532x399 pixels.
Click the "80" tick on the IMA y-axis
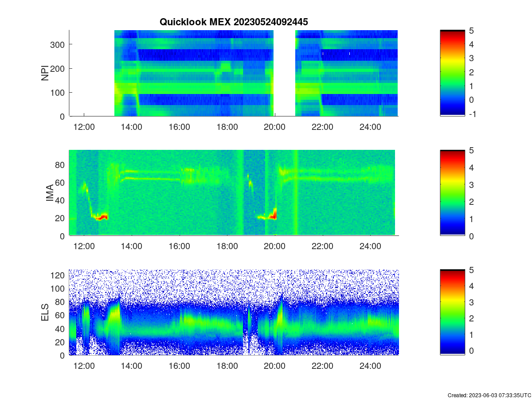pyautogui.click(x=60, y=164)
